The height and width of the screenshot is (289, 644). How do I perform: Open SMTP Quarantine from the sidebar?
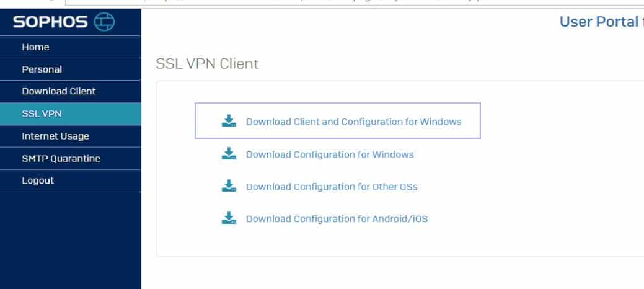click(70, 158)
